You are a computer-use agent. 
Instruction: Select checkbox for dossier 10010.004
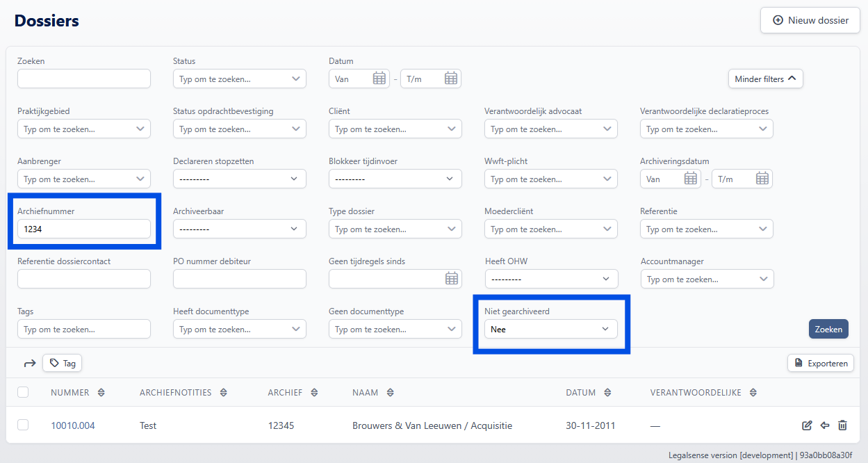pos(23,425)
